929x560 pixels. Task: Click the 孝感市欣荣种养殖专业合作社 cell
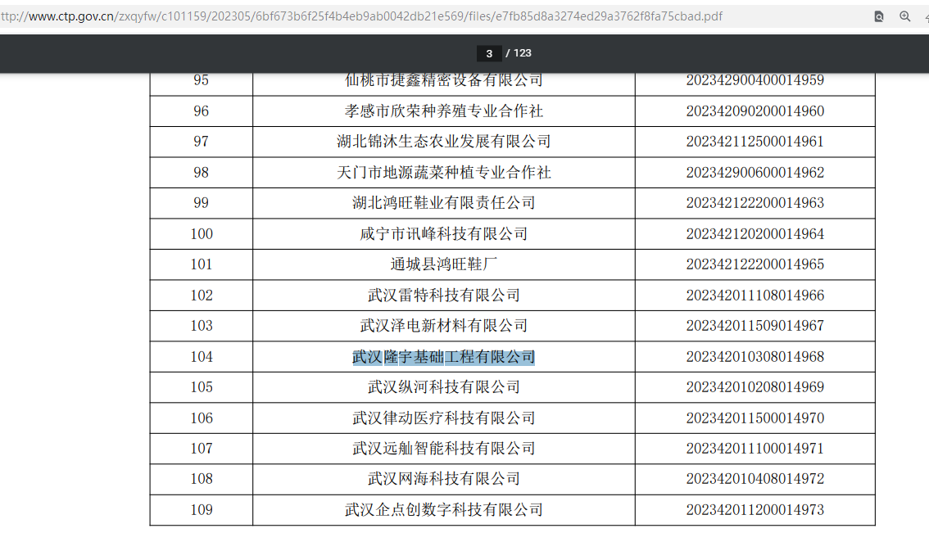point(443,111)
